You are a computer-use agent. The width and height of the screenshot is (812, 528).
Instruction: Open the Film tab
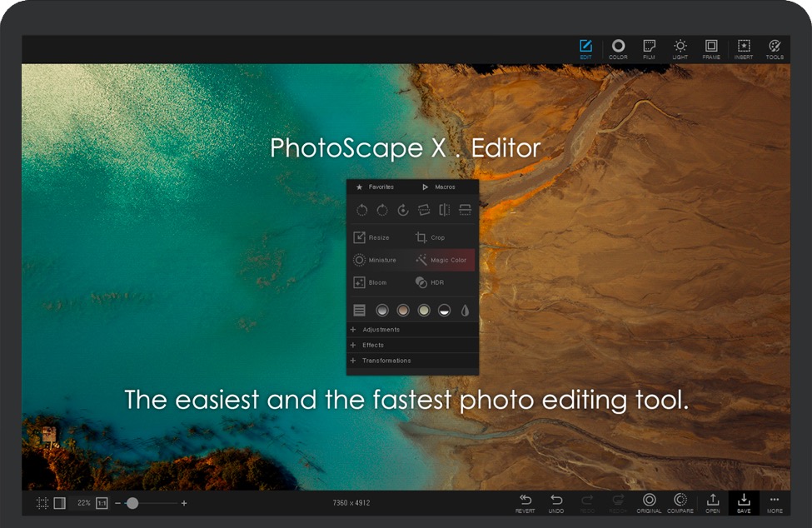pyautogui.click(x=649, y=49)
